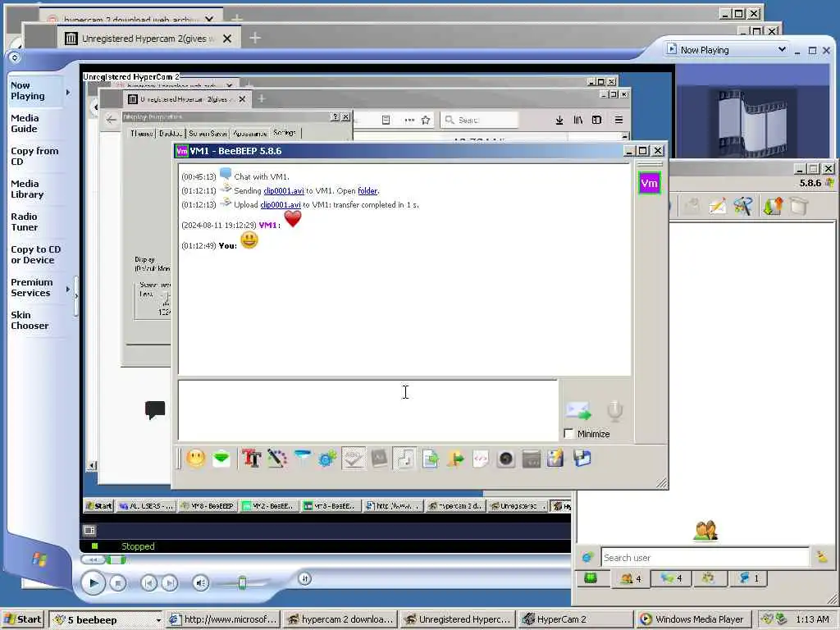Click the code snippet page icon

pyautogui.click(x=481, y=459)
